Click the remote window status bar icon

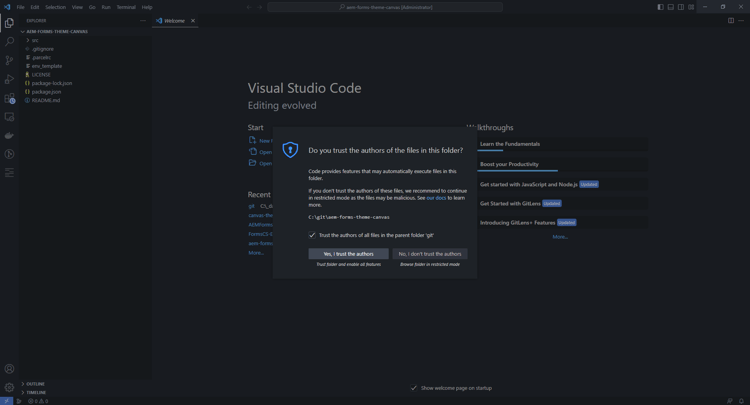coord(6,401)
